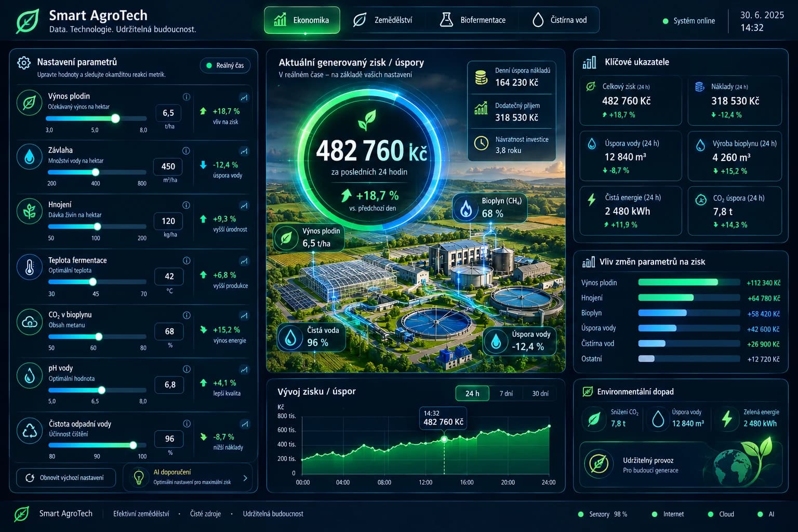Open the Zemědělství tab
This screenshot has height=532, width=798.
pyautogui.click(x=383, y=20)
